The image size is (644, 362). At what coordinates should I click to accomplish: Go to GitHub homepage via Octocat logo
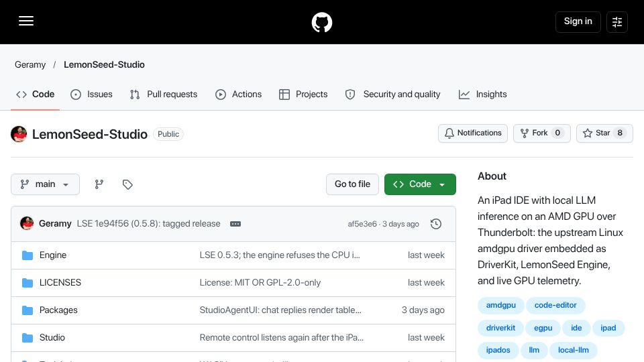(x=321, y=22)
